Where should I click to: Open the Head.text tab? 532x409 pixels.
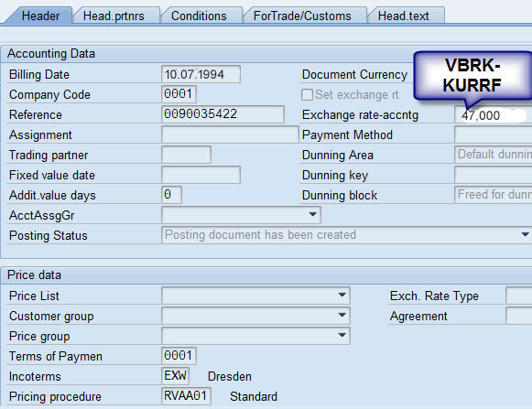tap(404, 16)
